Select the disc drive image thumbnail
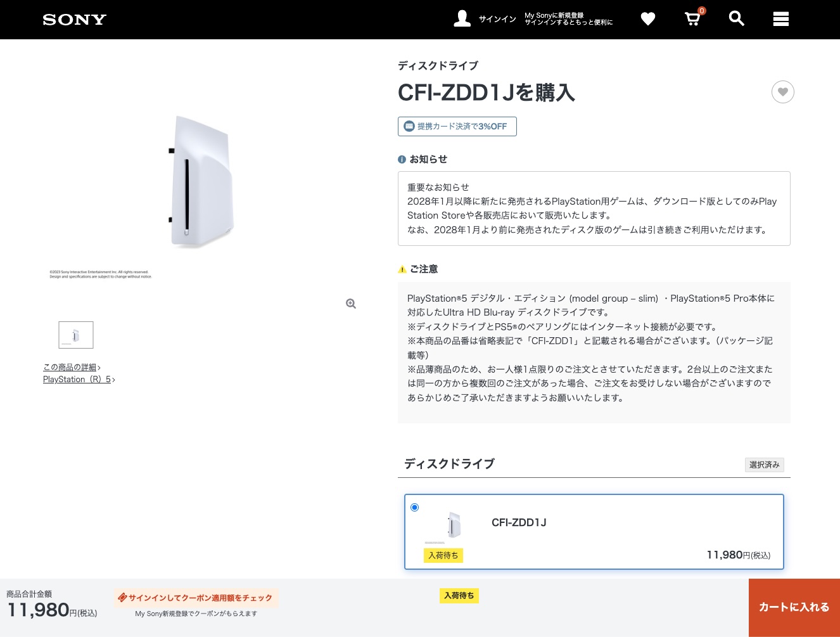 [x=76, y=335]
